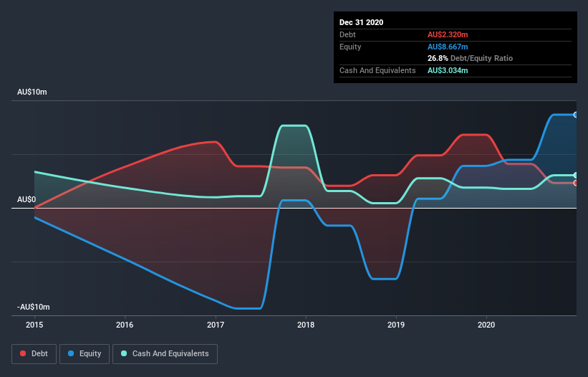This screenshot has width=588, height=377.
Task: Click the 26.8% Debt/Equity Ratio text
Action: (x=470, y=59)
